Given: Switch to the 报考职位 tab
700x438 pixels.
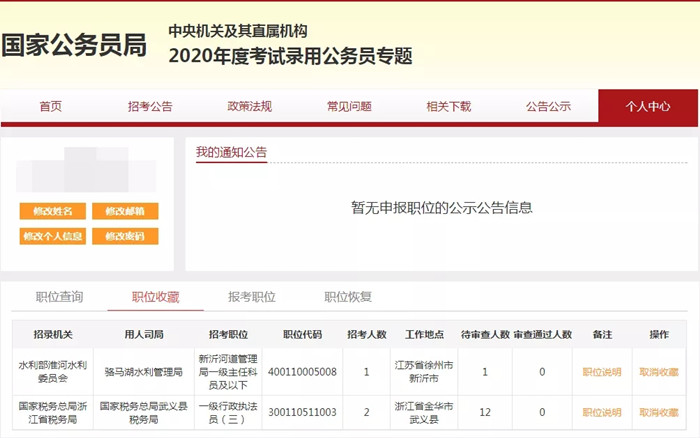Looking at the screenshot, I should [x=252, y=297].
